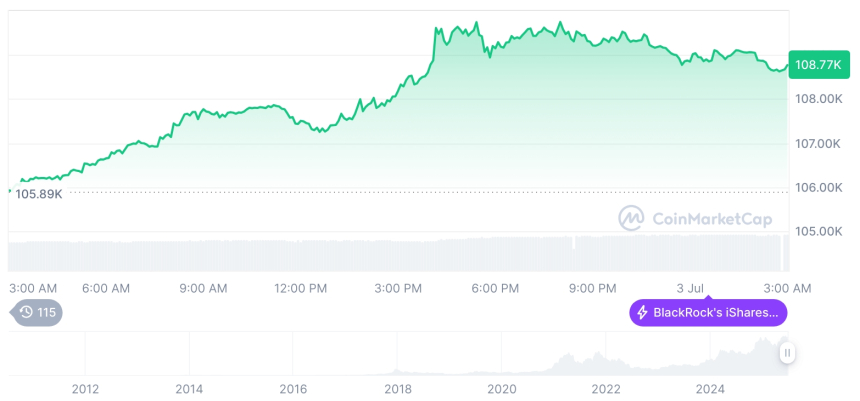The width and height of the screenshot is (860, 401).
Task: Click the clock icon in the 115 badge
Action: click(x=26, y=313)
